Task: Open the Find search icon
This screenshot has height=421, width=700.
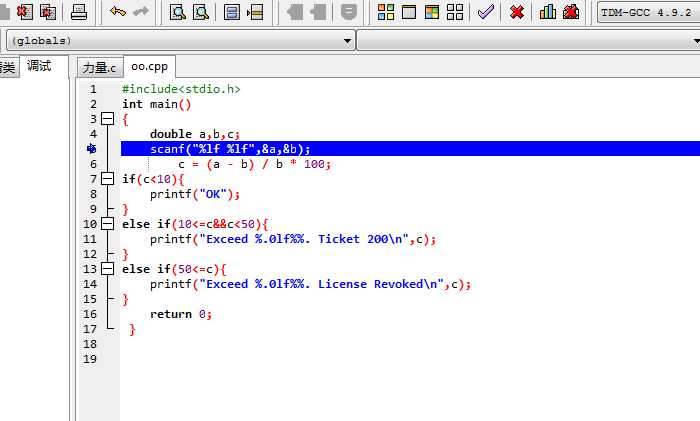Action: pyautogui.click(x=178, y=12)
